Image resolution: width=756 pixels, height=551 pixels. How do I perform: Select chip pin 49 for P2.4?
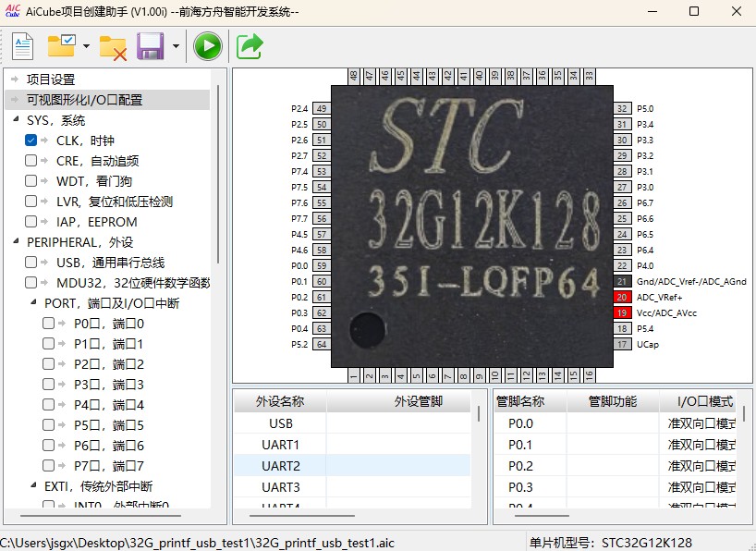pyautogui.click(x=322, y=108)
